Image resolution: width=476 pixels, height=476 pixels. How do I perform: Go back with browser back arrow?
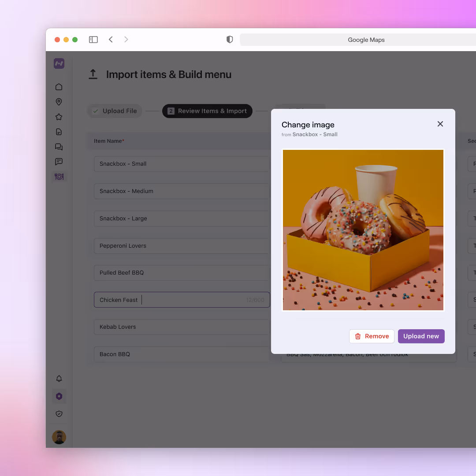tap(111, 40)
